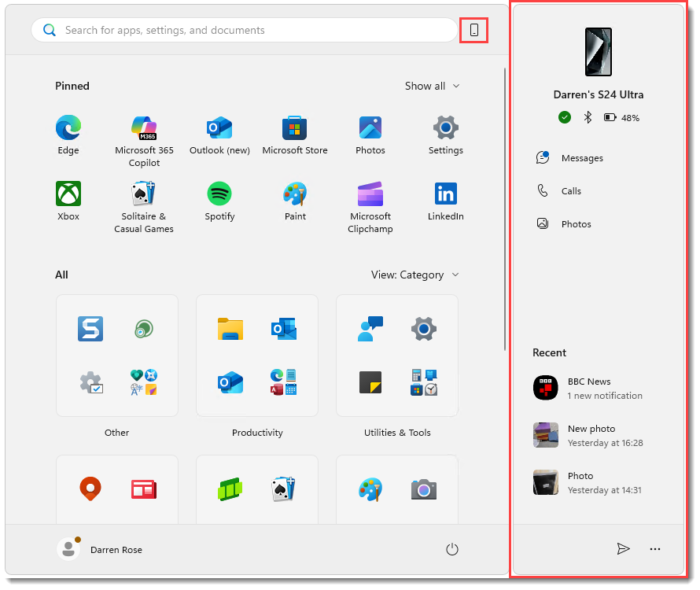The image size is (700, 590).
Task: Start the Xbox app
Action: tap(68, 194)
